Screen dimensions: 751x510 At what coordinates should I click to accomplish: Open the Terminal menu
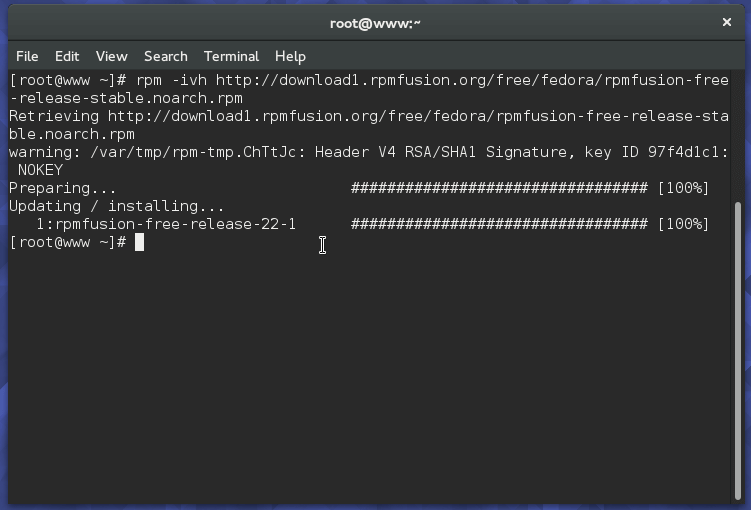click(231, 56)
